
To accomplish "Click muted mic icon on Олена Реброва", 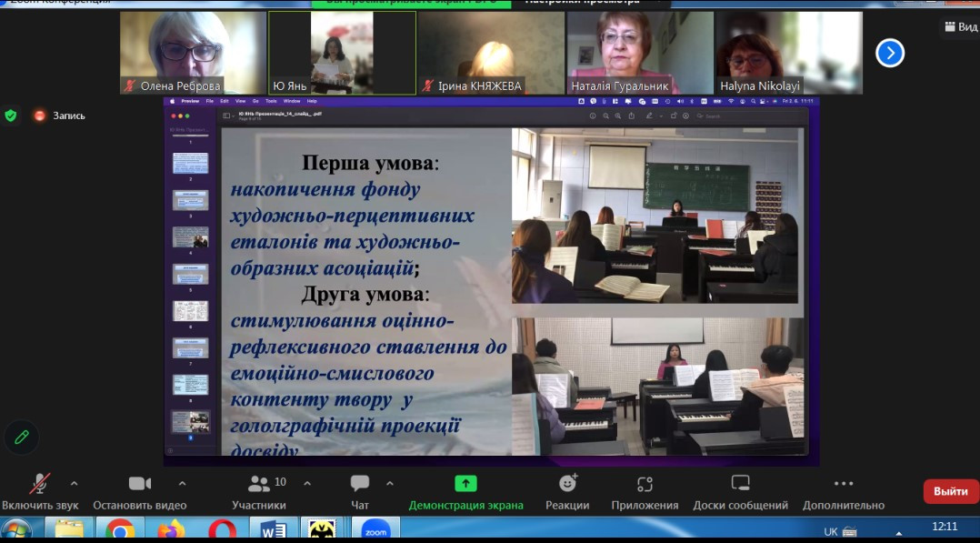I will [x=130, y=85].
